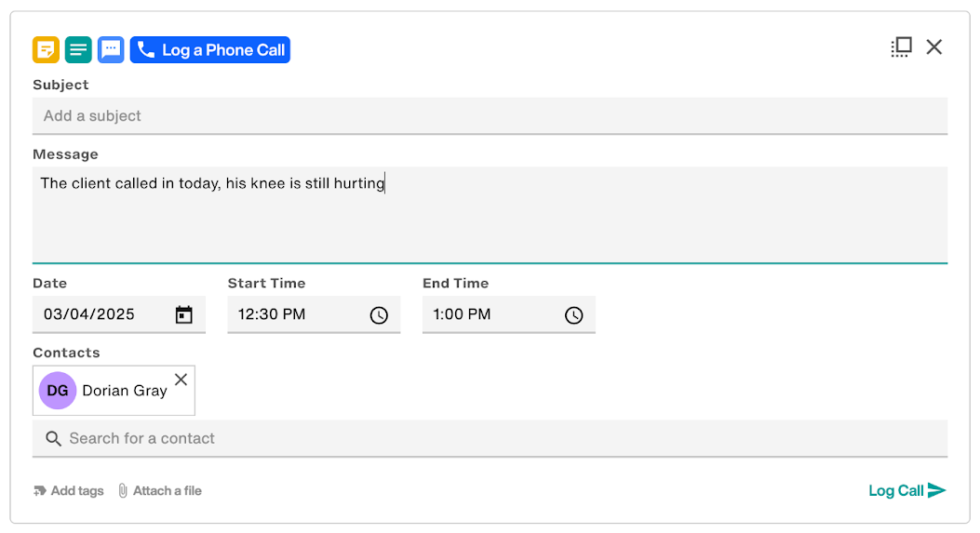Click into the Message text area
Viewport: 980px width, 533px height.
[x=490, y=215]
